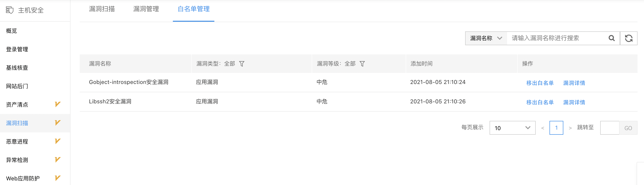Viewport: 644px width, 185px height.
Task: Open the 漏洞类型 filter funnel icon
Action: [x=242, y=64]
